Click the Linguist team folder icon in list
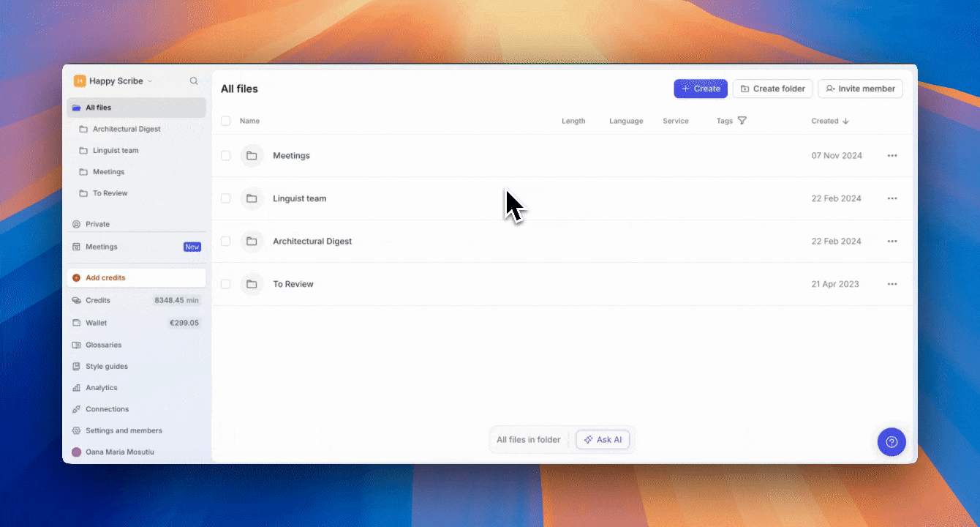 coord(252,198)
